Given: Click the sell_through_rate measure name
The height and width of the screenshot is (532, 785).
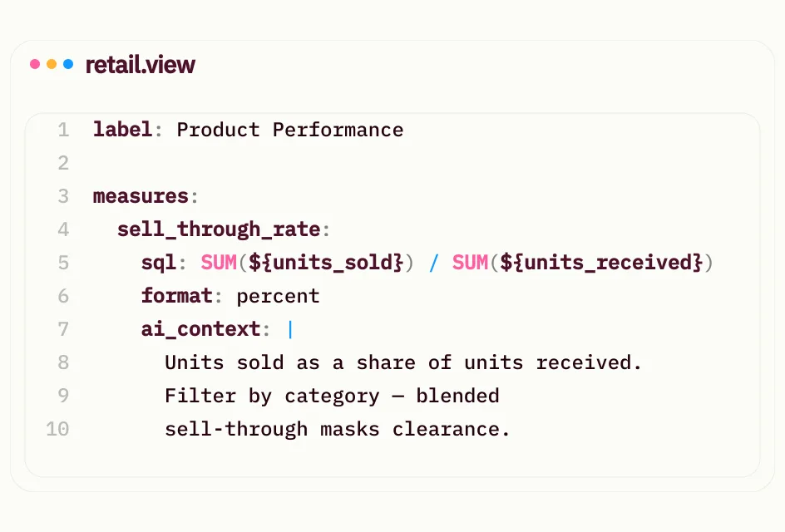Looking at the screenshot, I should coord(219,229).
